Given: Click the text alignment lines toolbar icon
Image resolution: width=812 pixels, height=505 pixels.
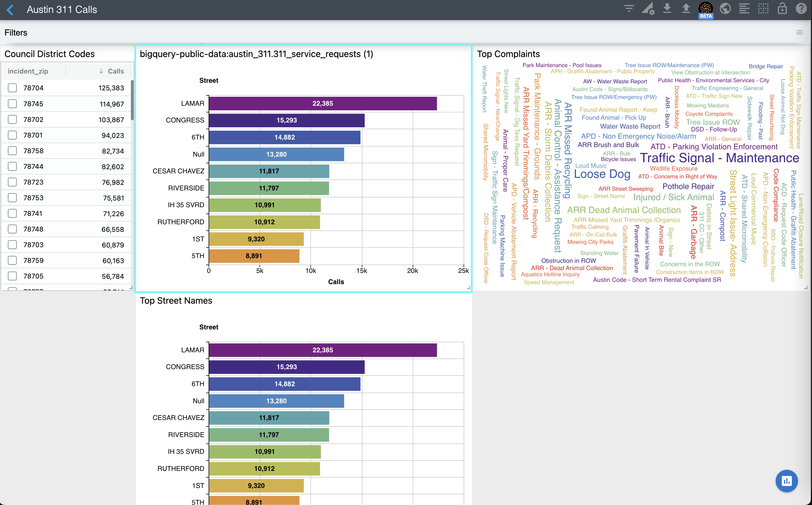Looking at the screenshot, I should pyautogui.click(x=744, y=8).
